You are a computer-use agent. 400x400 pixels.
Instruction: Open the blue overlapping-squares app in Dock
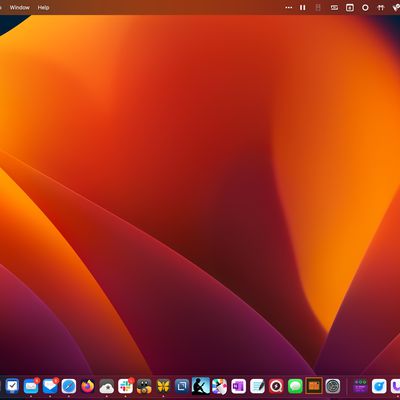tap(182, 386)
